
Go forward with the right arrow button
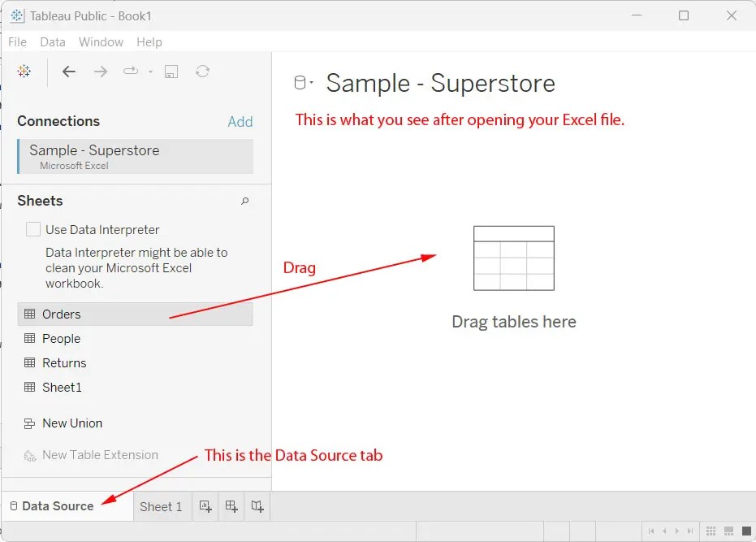pyautogui.click(x=101, y=72)
